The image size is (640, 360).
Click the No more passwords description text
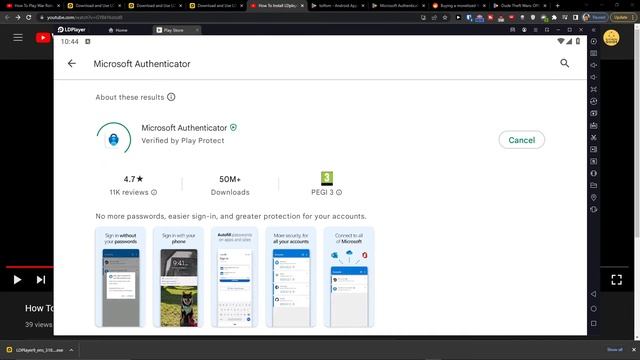point(231,216)
